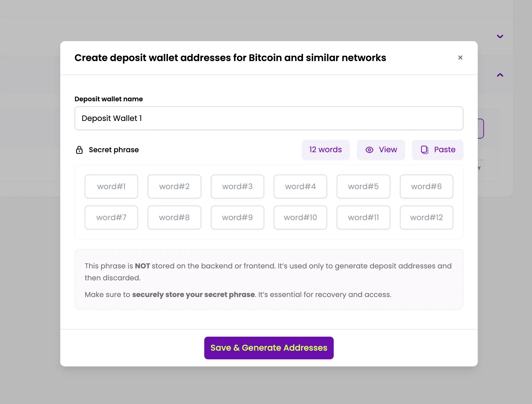The image size is (532, 404).
Task: Click the word#12 input box
Action: click(x=426, y=217)
